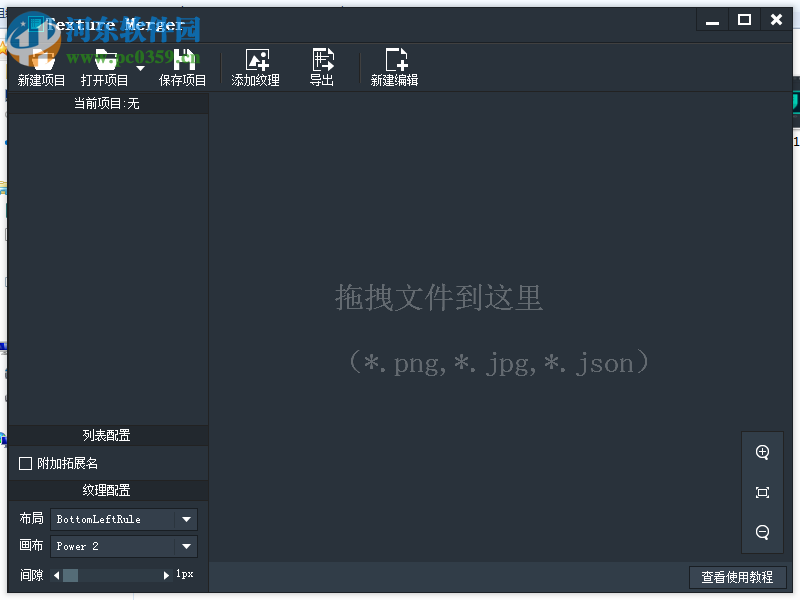Viewport: 800px width, 600px height.
Task: Open the 布局 BottomLeftRule dropdown
Action: pyautogui.click(x=124, y=519)
